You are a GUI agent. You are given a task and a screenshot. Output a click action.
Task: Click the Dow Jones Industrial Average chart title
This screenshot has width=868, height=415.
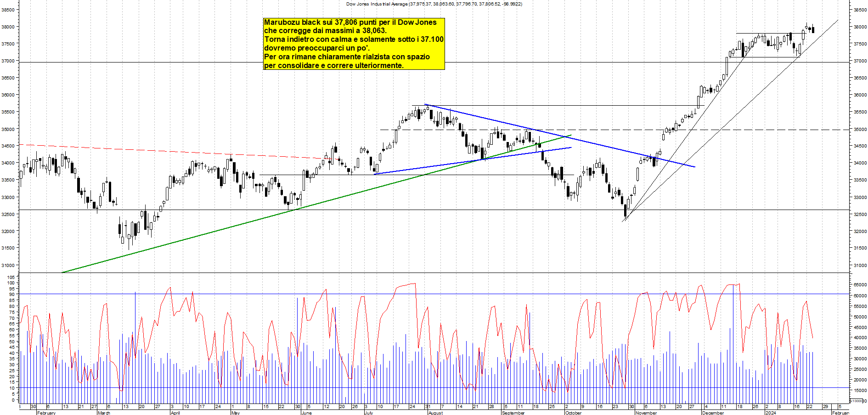[x=434, y=4]
